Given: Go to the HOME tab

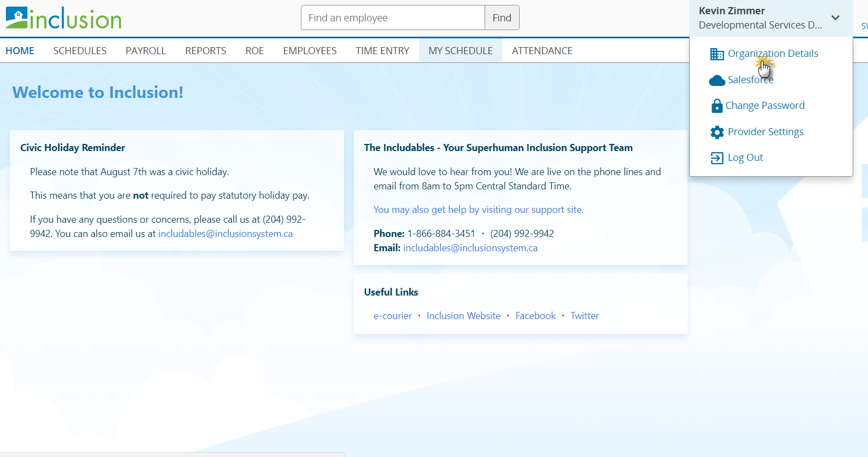Looking at the screenshot, I should tap(20, 51).
